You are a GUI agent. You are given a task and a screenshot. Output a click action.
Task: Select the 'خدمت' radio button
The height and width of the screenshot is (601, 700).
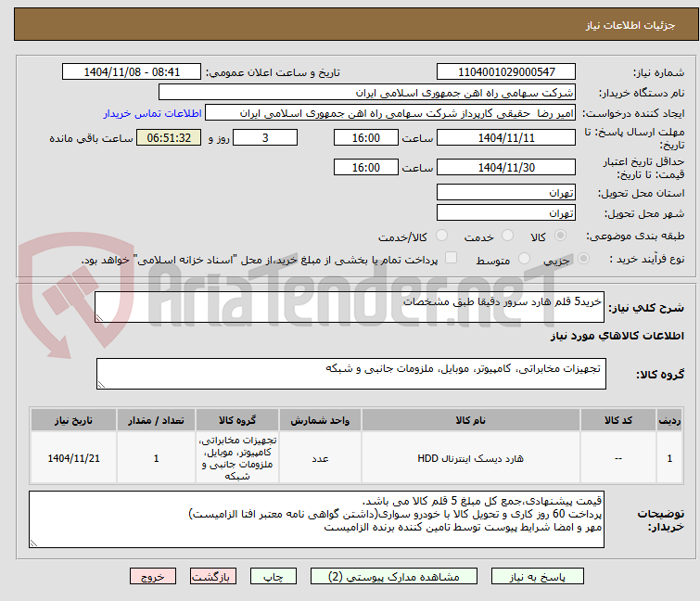(507, 236)
